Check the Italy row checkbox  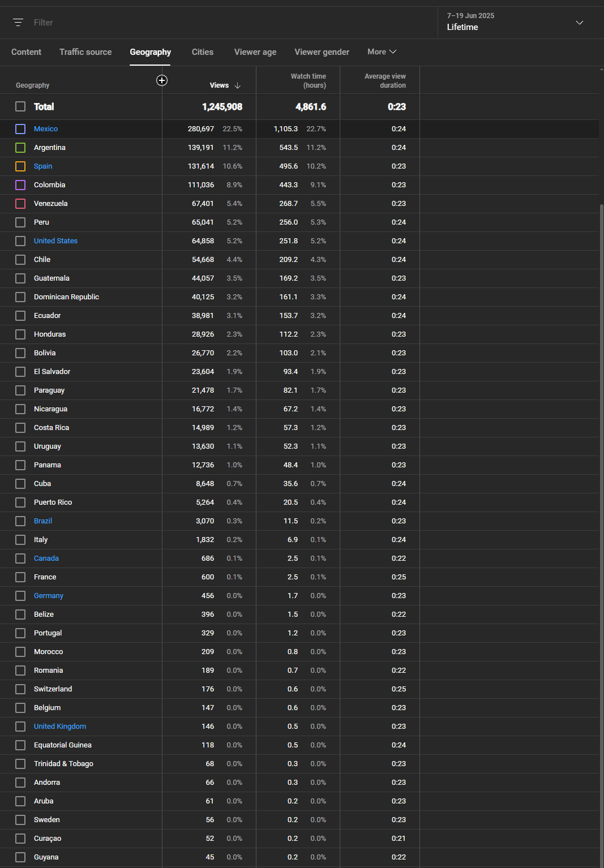(20, 540)
